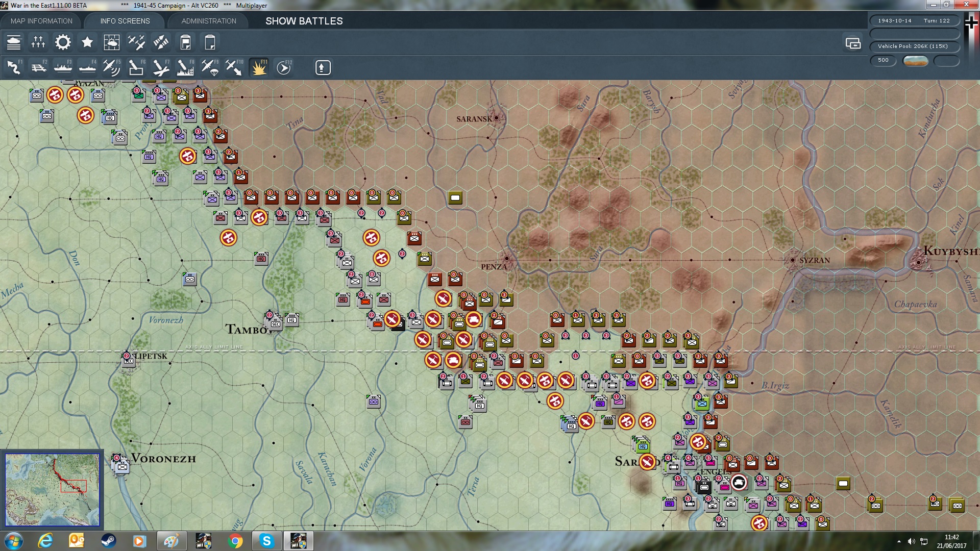Open the Order of Battle tank list icon
This screenshot has height=551, width=980.
point(14,42)
